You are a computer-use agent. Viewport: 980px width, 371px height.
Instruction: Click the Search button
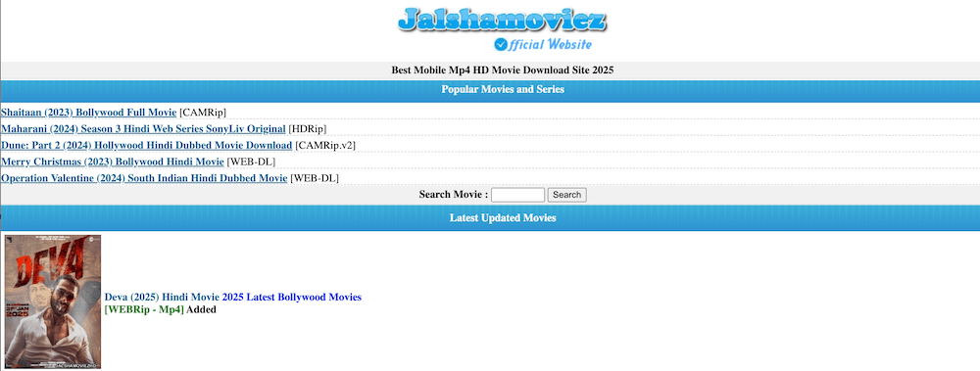pos(566,195)
